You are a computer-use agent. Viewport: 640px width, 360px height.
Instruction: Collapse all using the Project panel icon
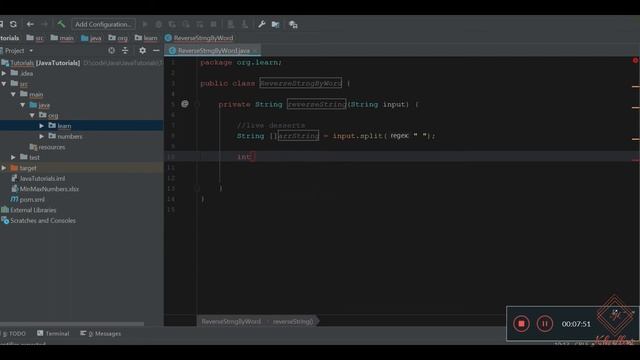coord(125,51)
